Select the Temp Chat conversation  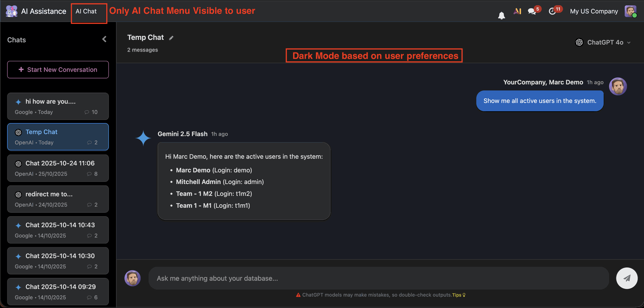pos(58,137)
